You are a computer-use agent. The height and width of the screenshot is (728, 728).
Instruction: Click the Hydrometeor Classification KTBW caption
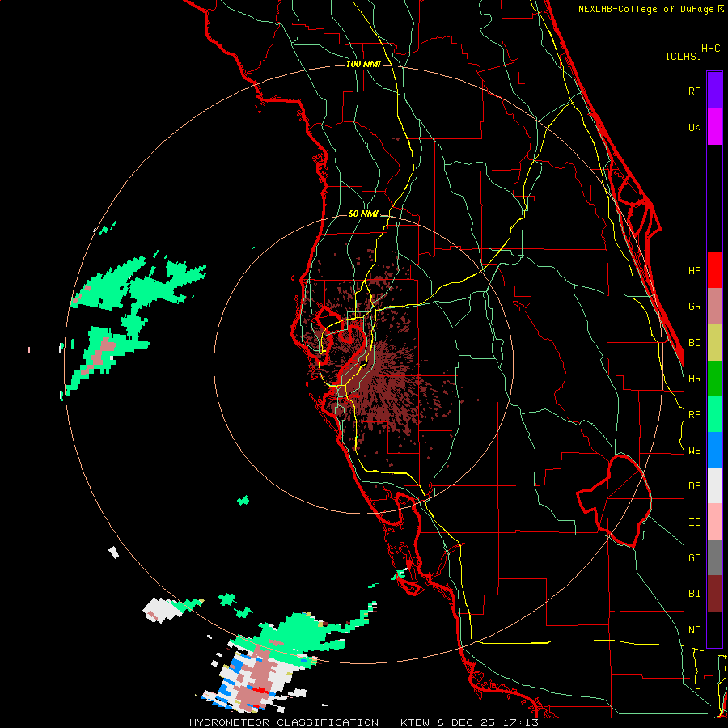coord(363,722)
